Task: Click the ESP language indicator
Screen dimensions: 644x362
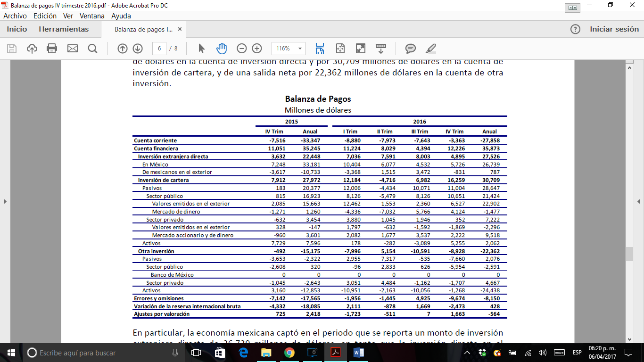Action: (x=577, y=353)
